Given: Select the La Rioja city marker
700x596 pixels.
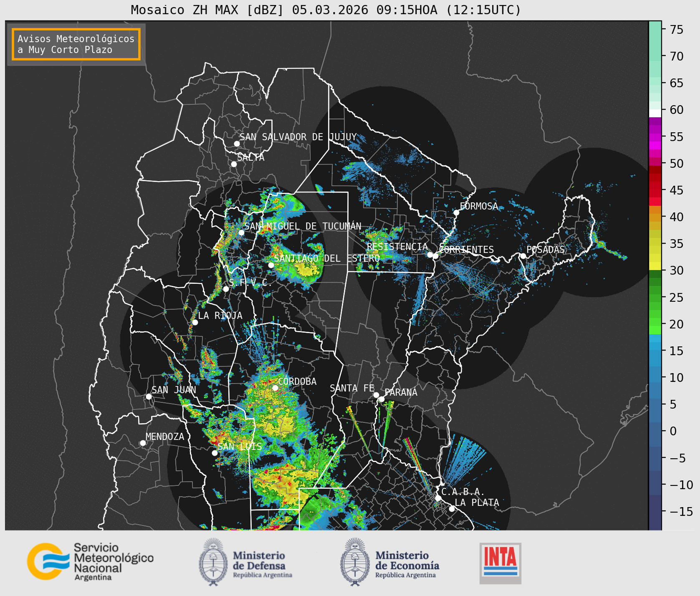Looking at the screenshot, I should [195, 322].
